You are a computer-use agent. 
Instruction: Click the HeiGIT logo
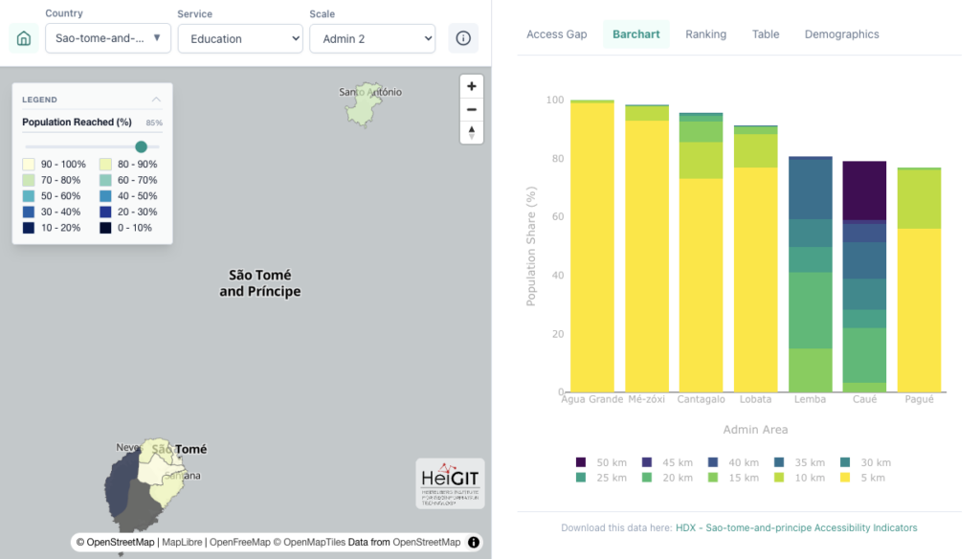[450, 483]
